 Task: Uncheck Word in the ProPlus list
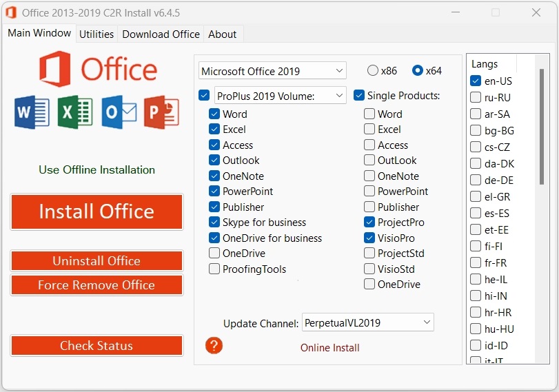coord(214,114)
